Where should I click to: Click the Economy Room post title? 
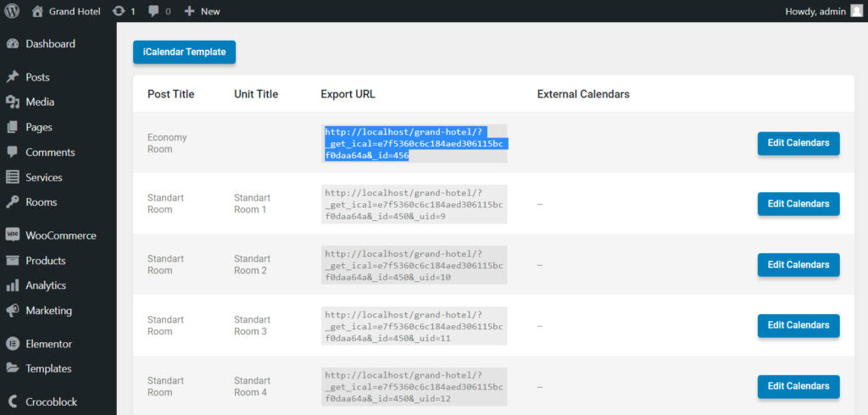click(x=167, y=143)
